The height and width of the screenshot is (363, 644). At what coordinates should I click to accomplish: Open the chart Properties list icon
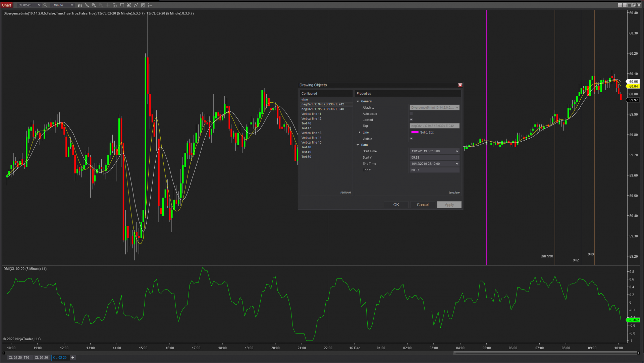[x=150, y=5]
